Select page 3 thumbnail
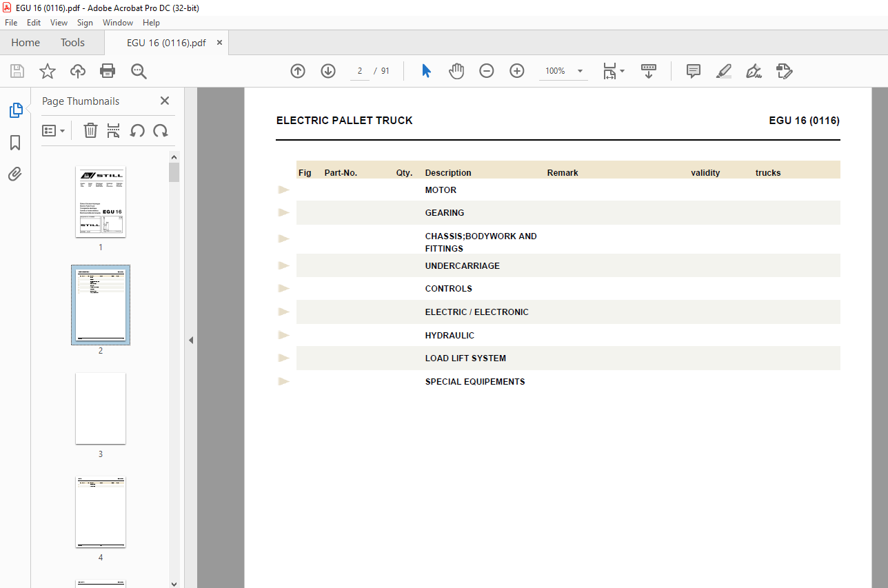Screen dimensions: 888x588 click(101, 409)
